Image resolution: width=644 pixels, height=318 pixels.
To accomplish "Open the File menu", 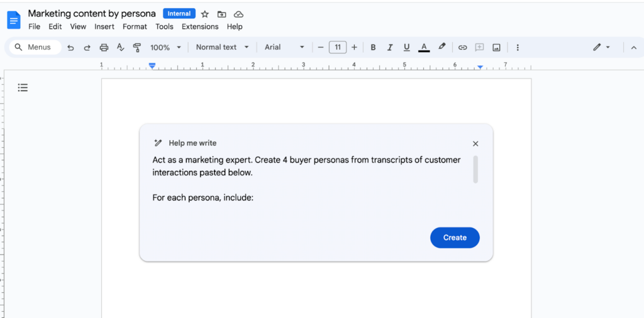I will tap(34, 26).
